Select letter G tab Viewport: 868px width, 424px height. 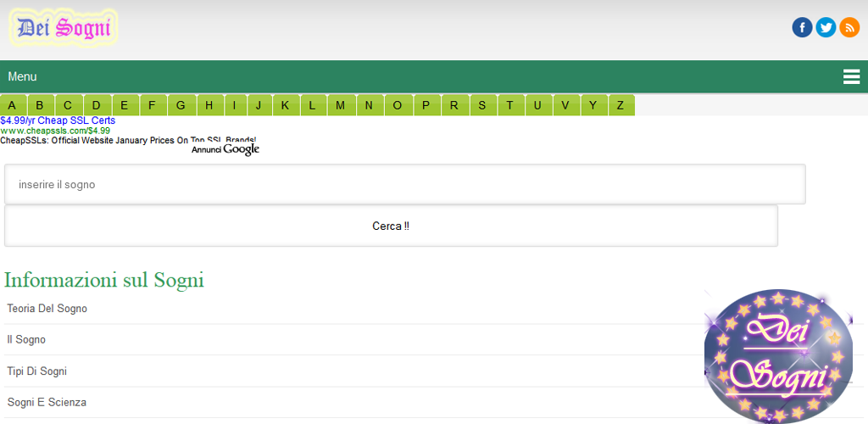(x=181, y=105)
